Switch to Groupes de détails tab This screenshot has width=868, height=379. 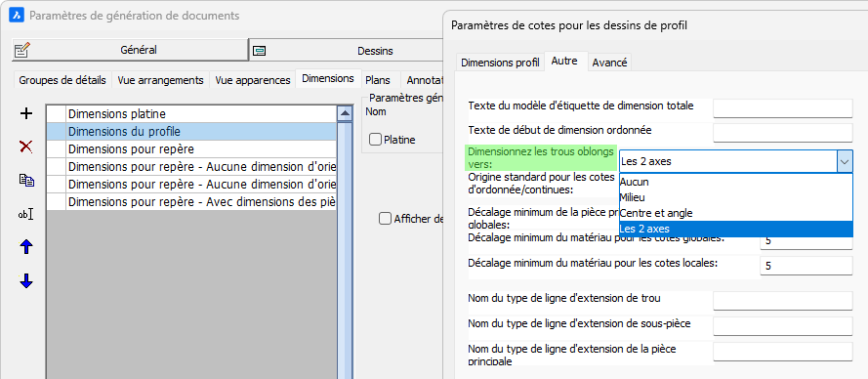pyautogui.click(x=62, y=80)
